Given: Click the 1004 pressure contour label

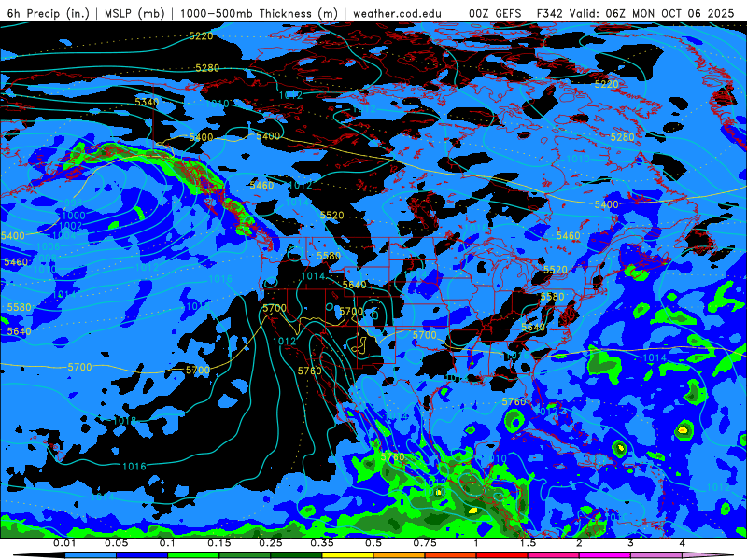Looking at the screenshot, I should 63,235.
